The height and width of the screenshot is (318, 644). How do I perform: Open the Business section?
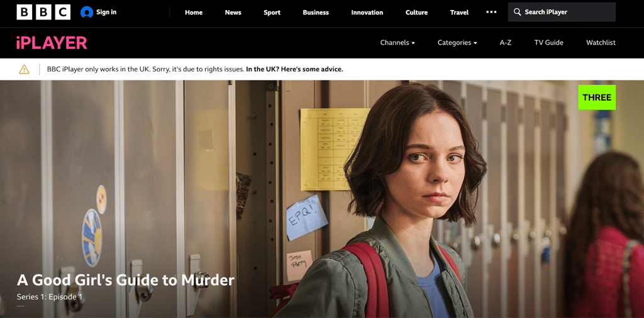[x=316, y=13]
